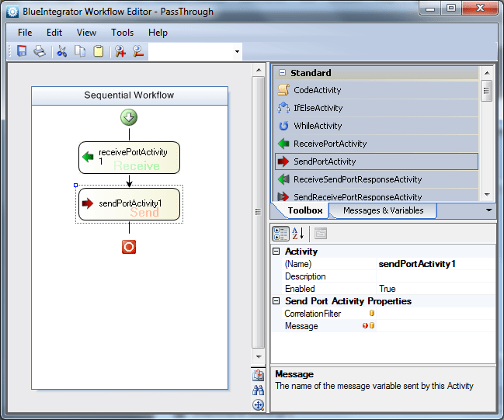Click the pan navigation icon

pos(258,405)
